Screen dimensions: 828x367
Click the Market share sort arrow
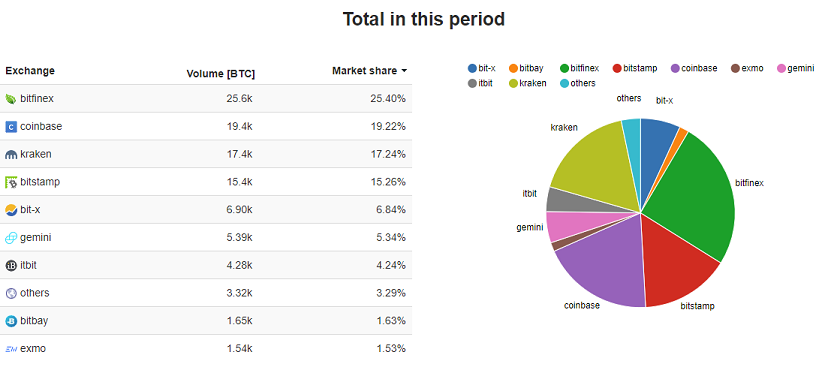tap(404, 71)
